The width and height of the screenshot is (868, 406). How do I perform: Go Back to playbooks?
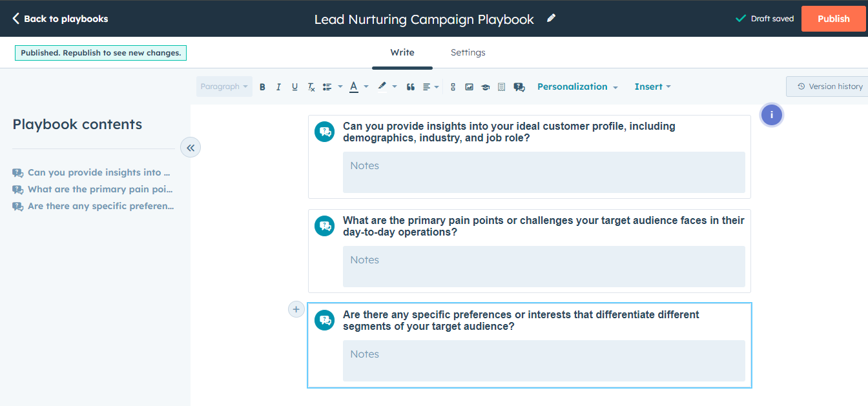coord(60,19)
